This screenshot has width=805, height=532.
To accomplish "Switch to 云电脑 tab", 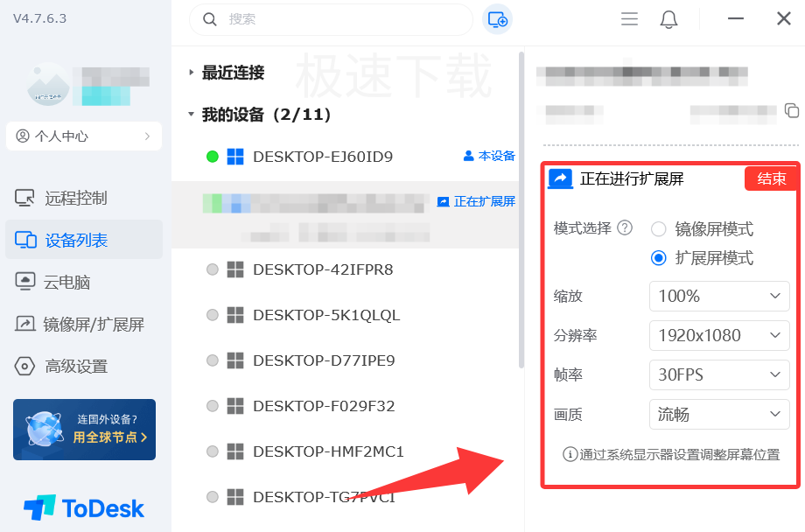I will coord(84,282).
